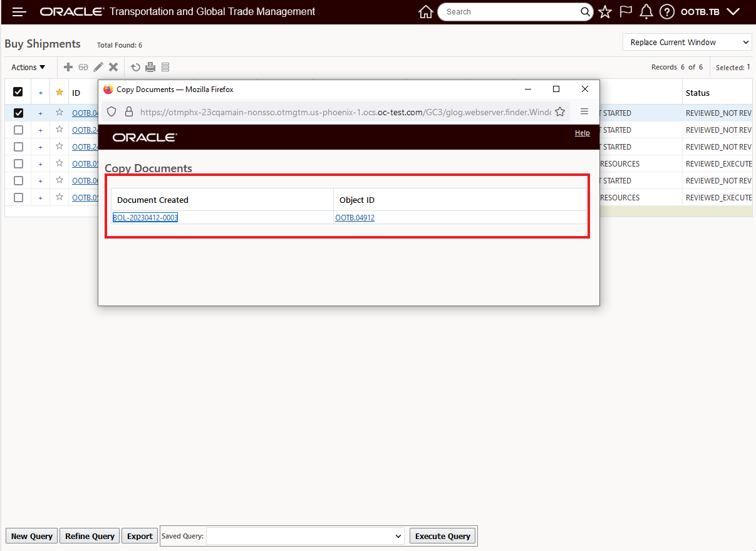
Task: Click the shield icon in popup address bar
Action: pos(111,111)
